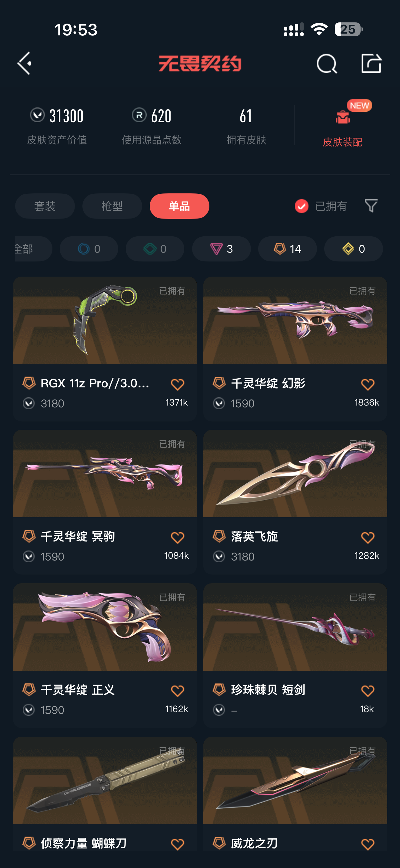
Task: Tap the share icon at top right
Action: click(371, 63)
